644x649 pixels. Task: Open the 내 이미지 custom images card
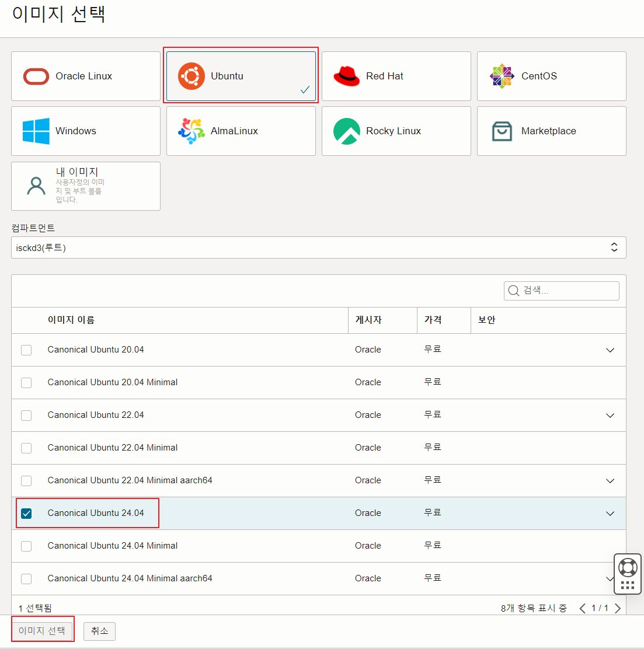coord(86,186)
